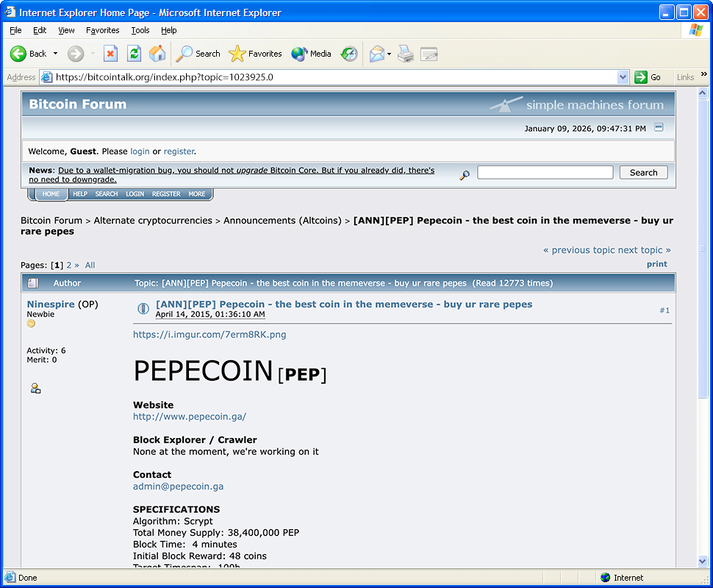Click the Print icon on the toolbar

click(x=405, y=53)
